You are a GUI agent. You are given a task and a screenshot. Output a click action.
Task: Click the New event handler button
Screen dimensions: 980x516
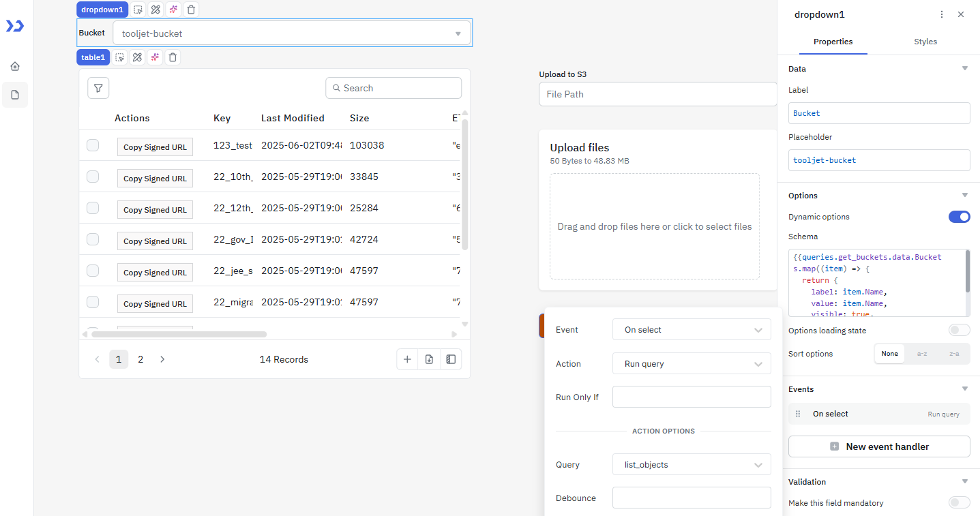[x=879, y=446]
